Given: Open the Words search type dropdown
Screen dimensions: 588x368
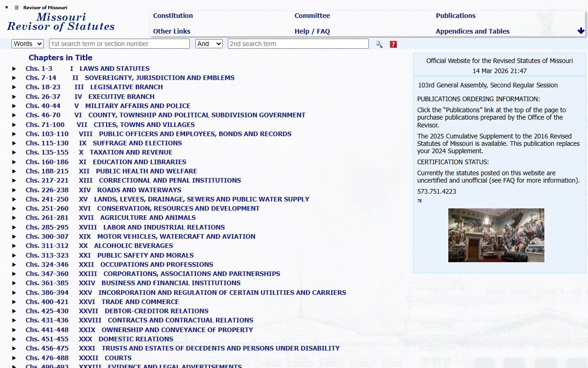Looking at the screenshot, I should tap(28, 44).
